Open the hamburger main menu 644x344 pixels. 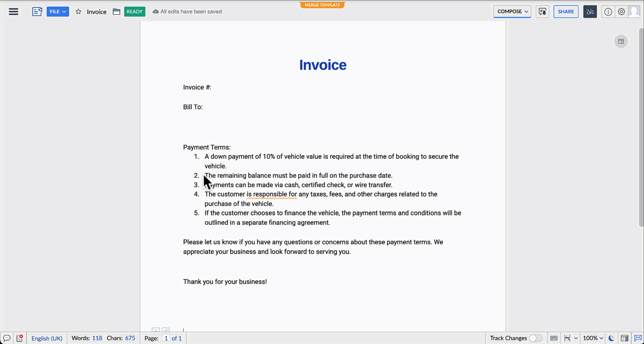pos(13,12)
